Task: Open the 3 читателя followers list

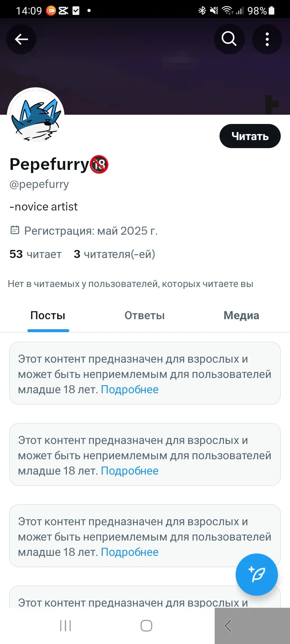Action: pyautogui.click(x=114, y=254)
